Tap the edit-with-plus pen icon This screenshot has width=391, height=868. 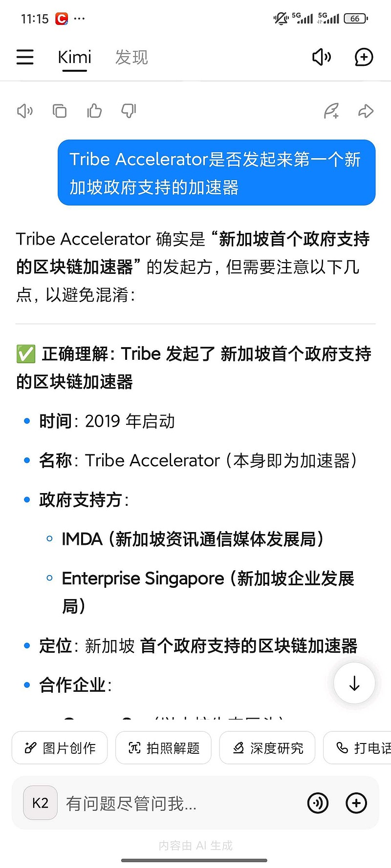click(331, 111)
